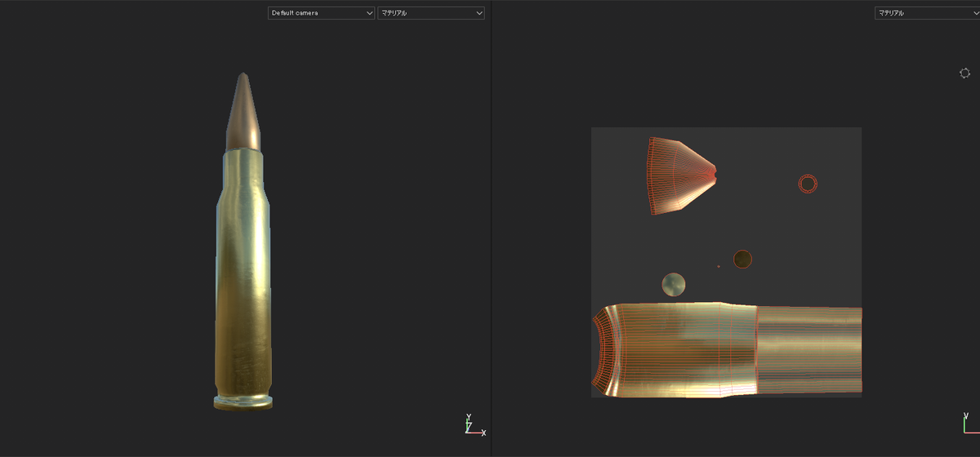
Task: Click the XYZ axis gizmo in 3D view
Action: [474, 425]
